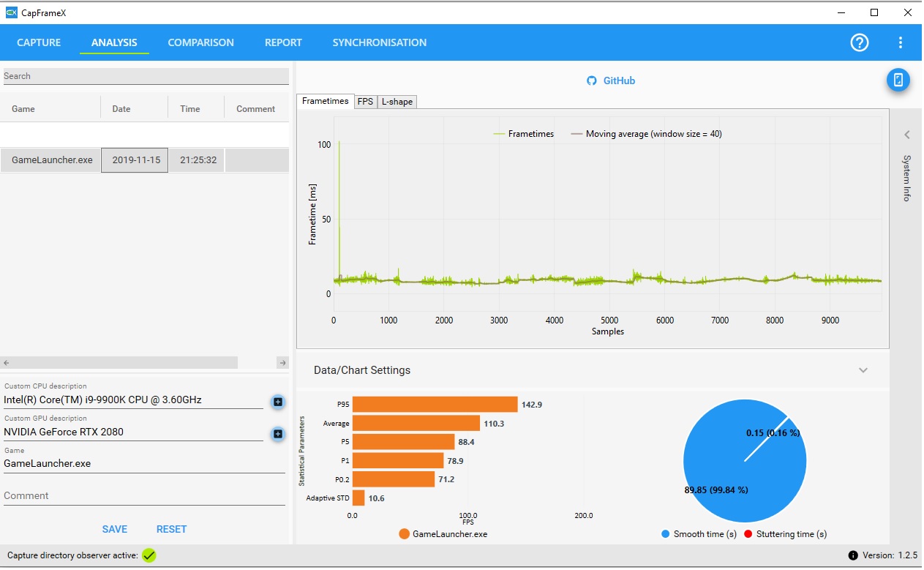Screen dimensions: 924x570
Task: Open the Synchronisation tab
Action: 380,42
